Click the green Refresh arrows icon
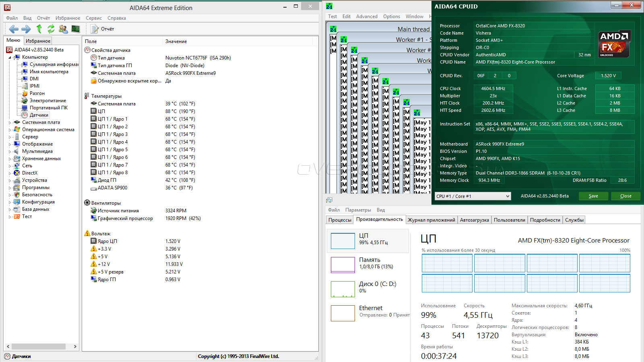Image resolution: width=644 pixels, height=362 pixels. click(x=51, y=29)
